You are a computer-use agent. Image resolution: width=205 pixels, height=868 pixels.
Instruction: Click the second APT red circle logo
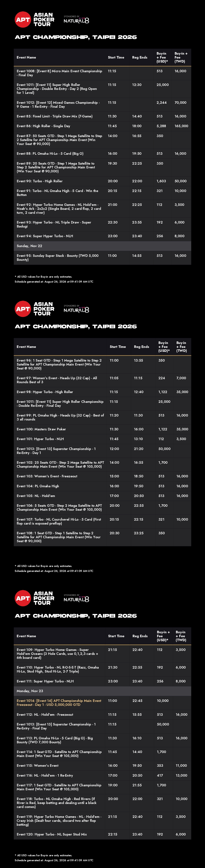23,309
